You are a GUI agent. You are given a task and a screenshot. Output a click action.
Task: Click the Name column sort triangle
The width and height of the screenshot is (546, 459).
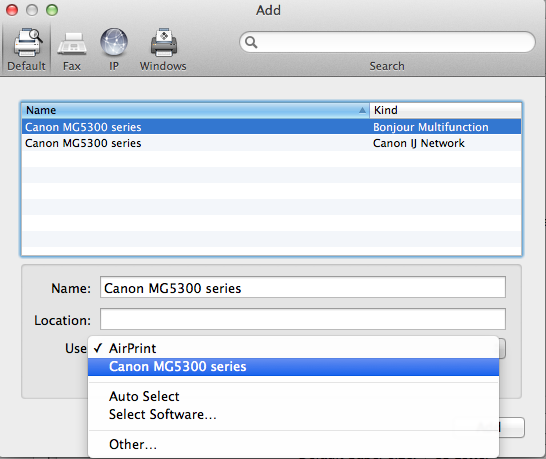pyautogui.click(x=362, y=110)
